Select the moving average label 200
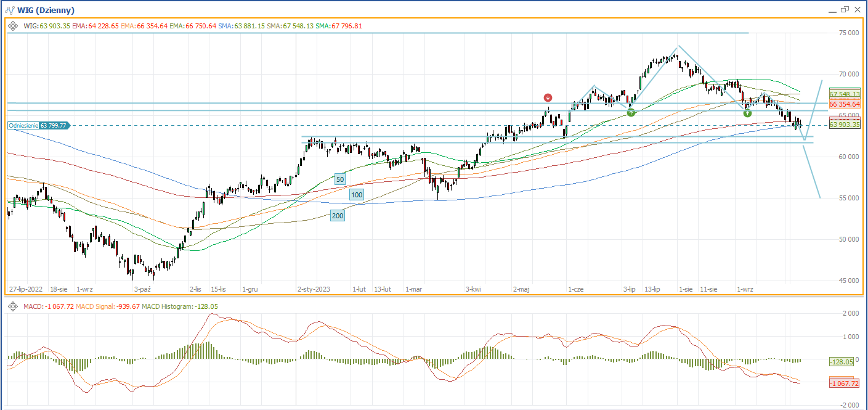Viewport: 868px width, 410px height. 338,216
